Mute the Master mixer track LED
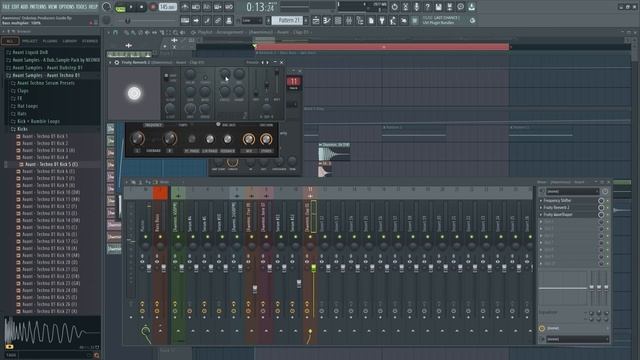 (x=145, y=237)
